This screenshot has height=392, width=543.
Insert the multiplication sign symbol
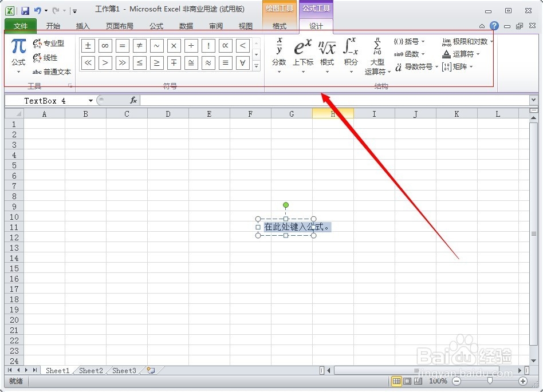(x=174, y=46)
